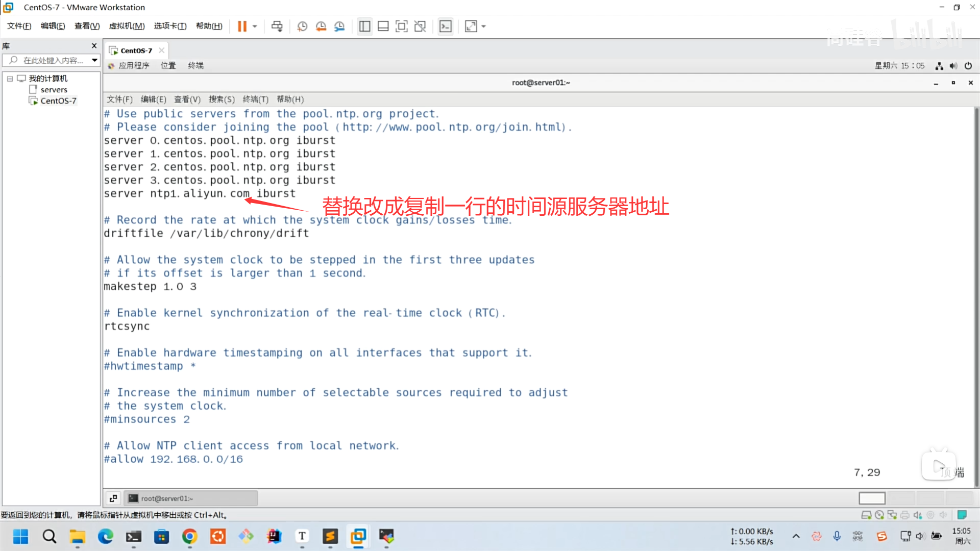Revert VM to previous snapshot icon
The image size is (980, 551).
(x=321, y=26)
